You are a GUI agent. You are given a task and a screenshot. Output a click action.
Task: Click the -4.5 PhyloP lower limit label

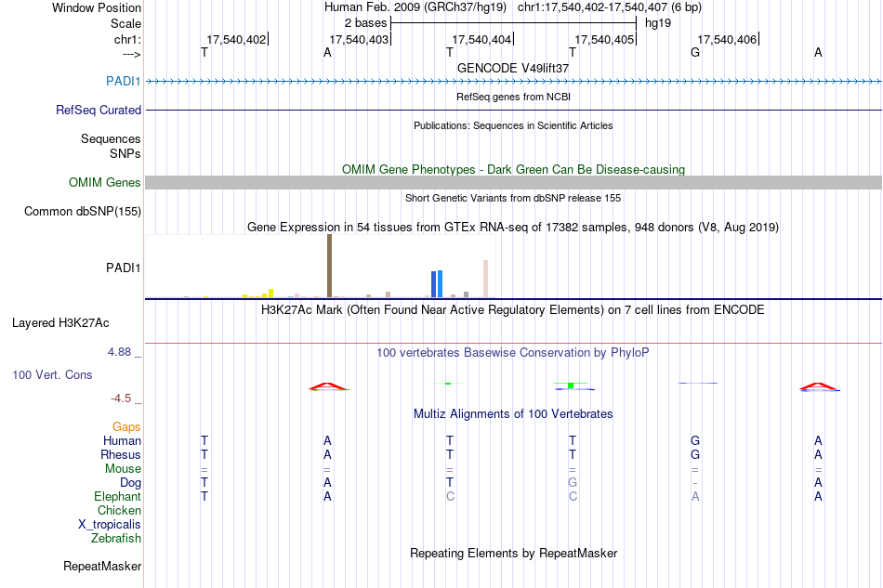click(x=121, y=399)
